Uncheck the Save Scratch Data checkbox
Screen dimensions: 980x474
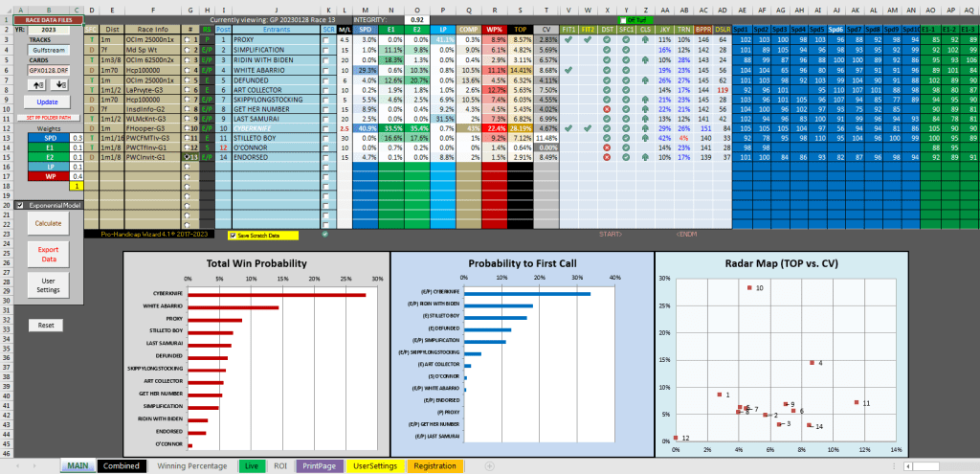tap(233, 235)
